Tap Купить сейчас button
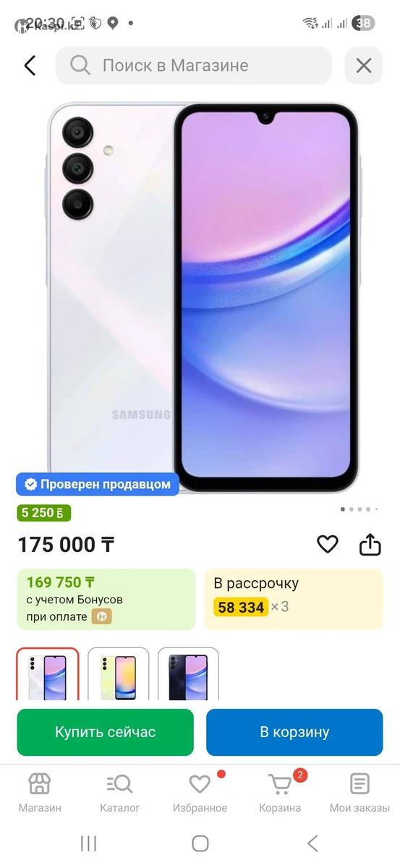 tap(106, 732)
